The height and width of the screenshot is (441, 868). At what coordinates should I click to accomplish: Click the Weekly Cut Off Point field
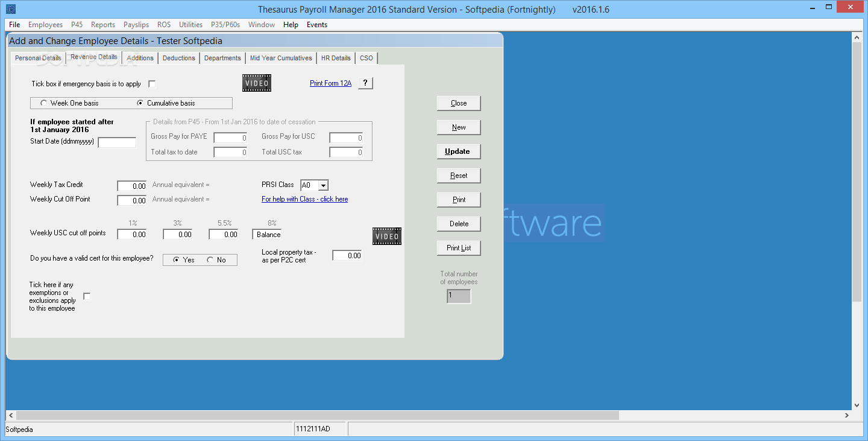tap(132, 200)
